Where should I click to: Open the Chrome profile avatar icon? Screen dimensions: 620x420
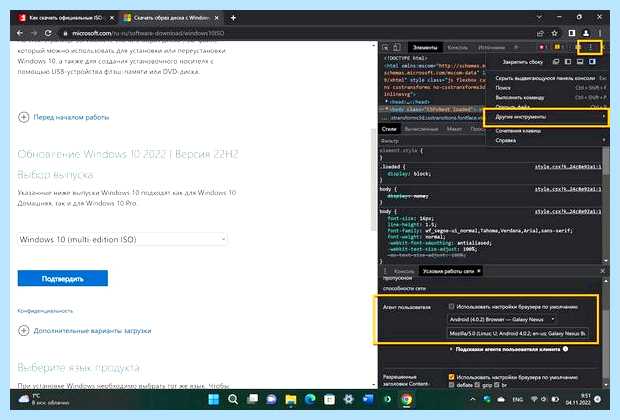[586, 33]
